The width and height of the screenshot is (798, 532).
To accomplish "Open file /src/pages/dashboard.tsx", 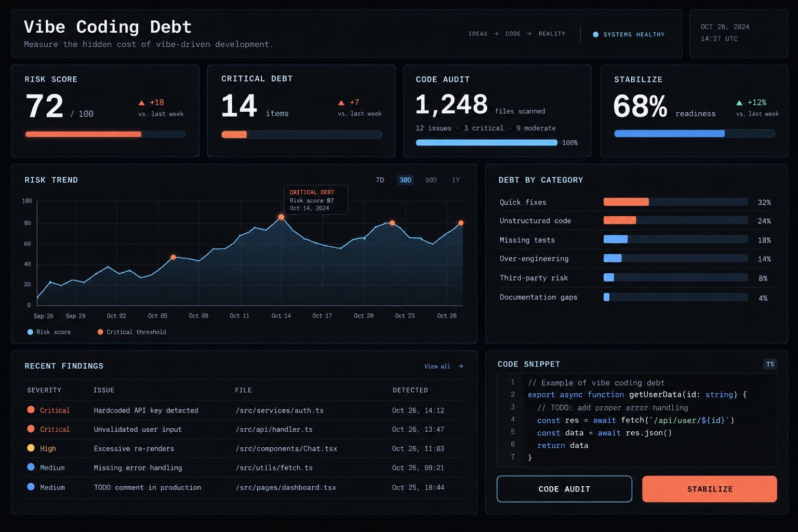I will click(286, 488).
